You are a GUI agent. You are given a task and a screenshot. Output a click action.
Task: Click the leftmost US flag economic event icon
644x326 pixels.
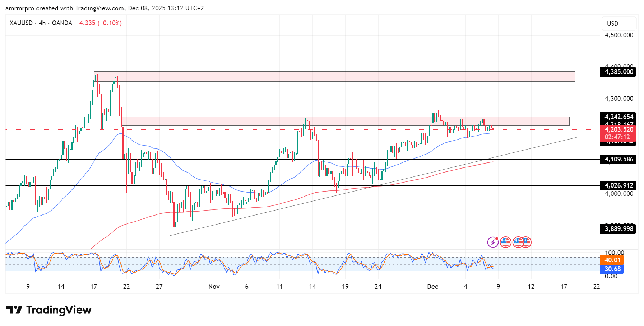(x=505, y=242)
